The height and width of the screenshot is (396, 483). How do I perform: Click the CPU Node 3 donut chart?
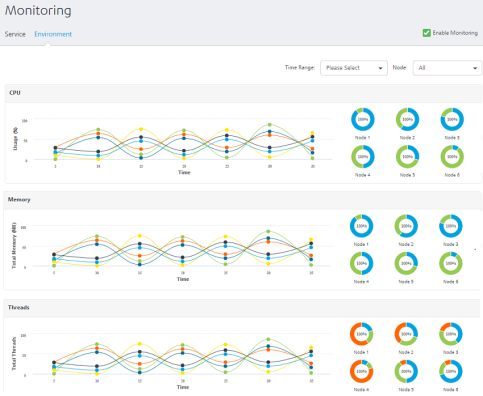452,119
